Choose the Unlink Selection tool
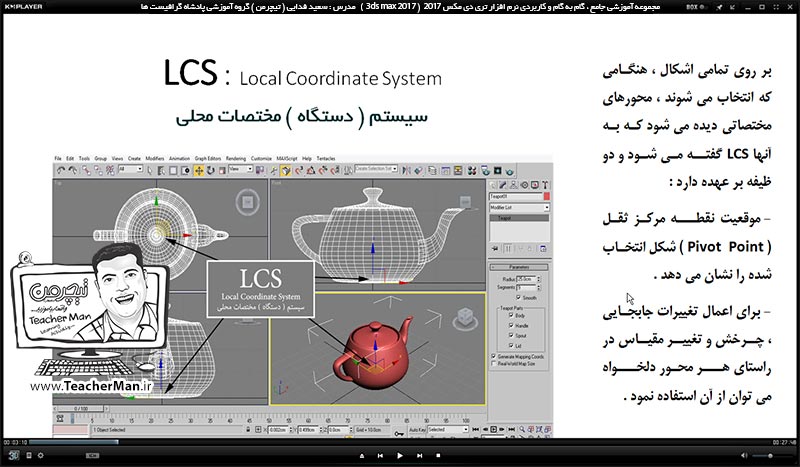 [x=98, y=170]
